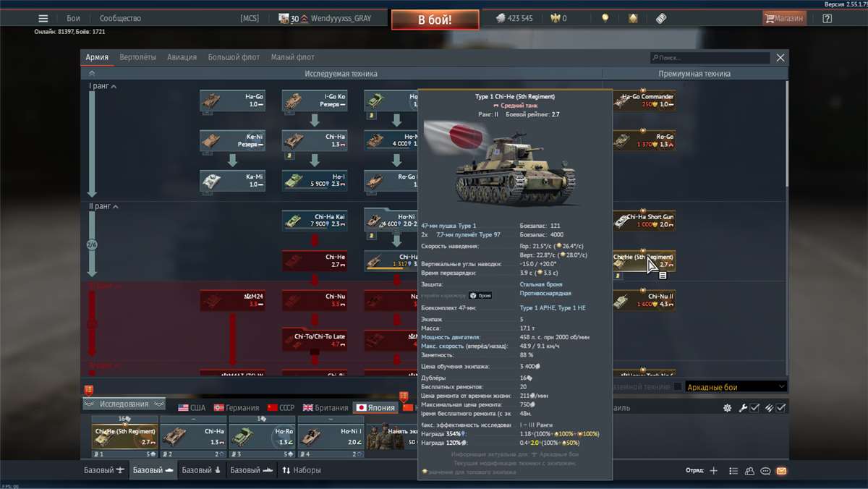Image resolution: width=868 pixels, height=489 pixels.
Task: Toggle the checkbox left of Аркадные бои
Action: 677,387
